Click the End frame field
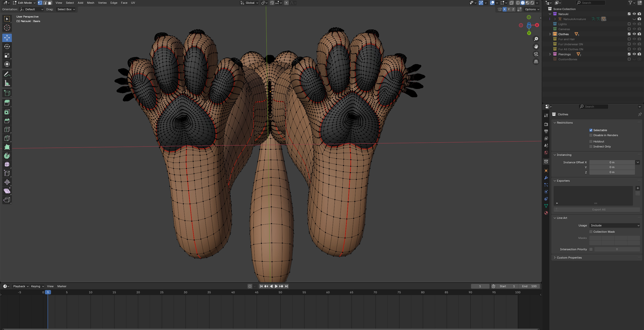Image resolution: width=644 pixels, height=330 pixels. click(529, 286)
